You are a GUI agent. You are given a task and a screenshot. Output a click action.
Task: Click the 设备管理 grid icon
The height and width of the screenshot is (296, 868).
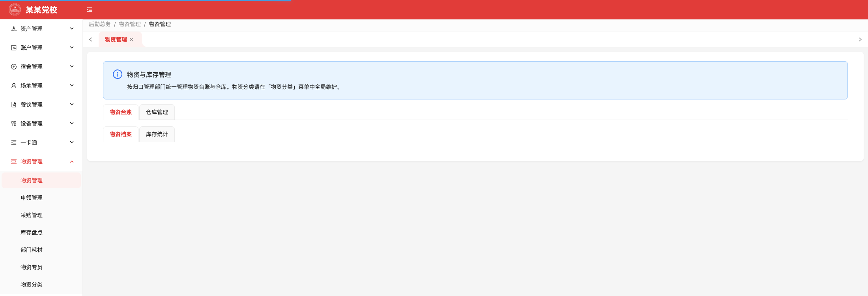click(x=14, y=124)
